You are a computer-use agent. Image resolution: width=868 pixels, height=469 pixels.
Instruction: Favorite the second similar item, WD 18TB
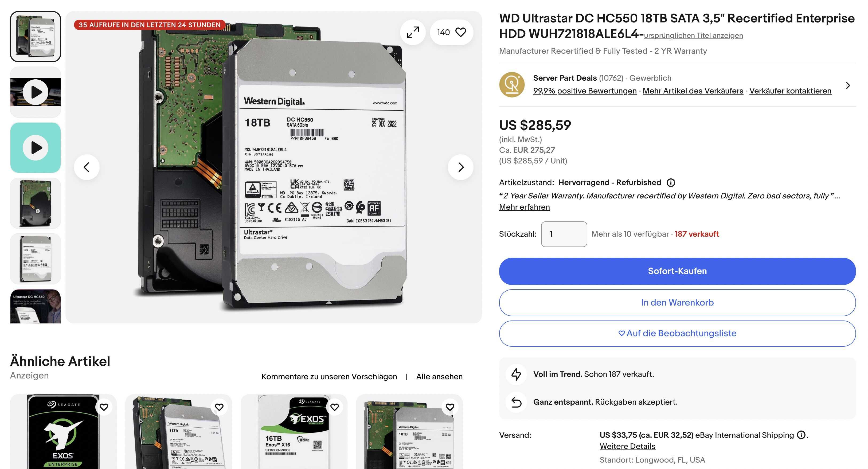point(219,407)
